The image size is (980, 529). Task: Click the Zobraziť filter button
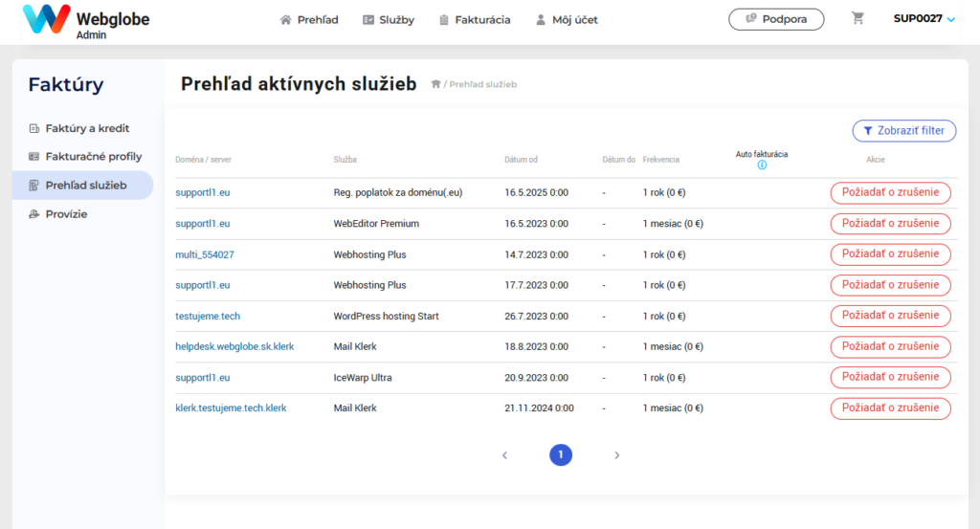(x=904, y=131)
